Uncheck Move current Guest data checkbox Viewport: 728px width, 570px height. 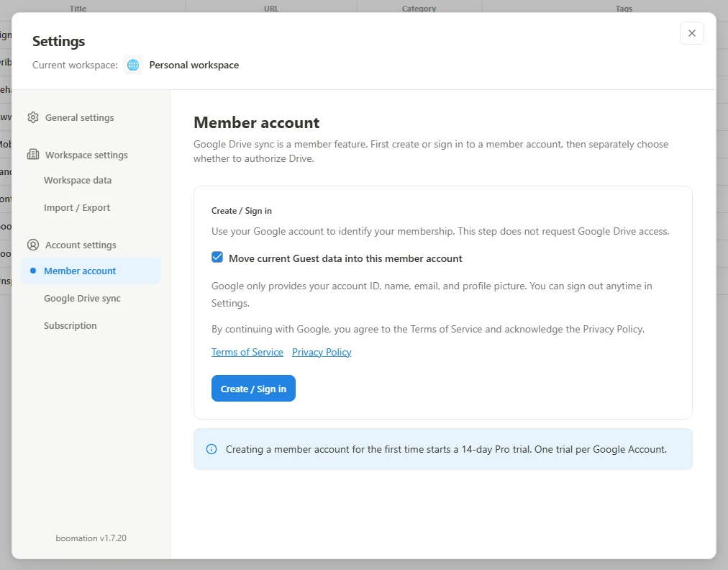(217, 258)
